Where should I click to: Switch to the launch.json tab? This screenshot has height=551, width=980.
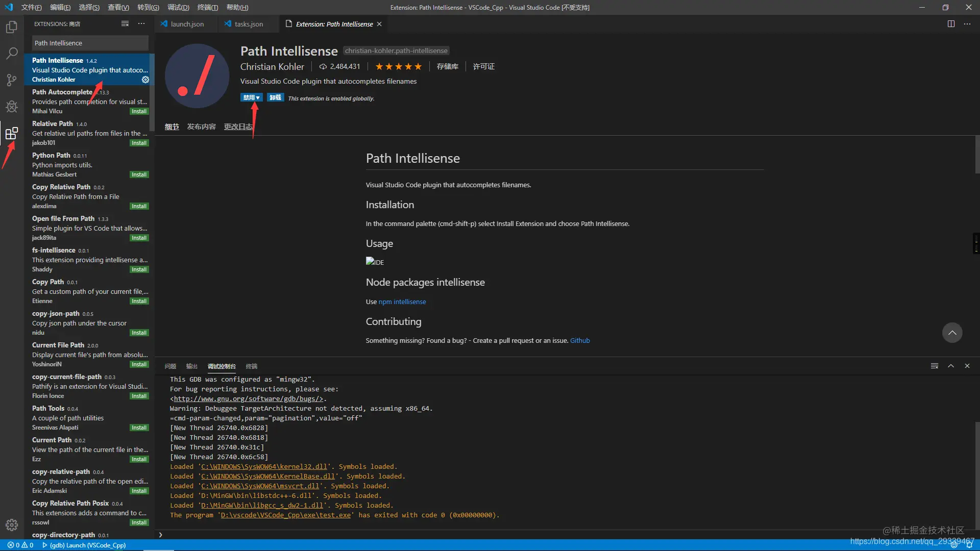click(186, 24)
